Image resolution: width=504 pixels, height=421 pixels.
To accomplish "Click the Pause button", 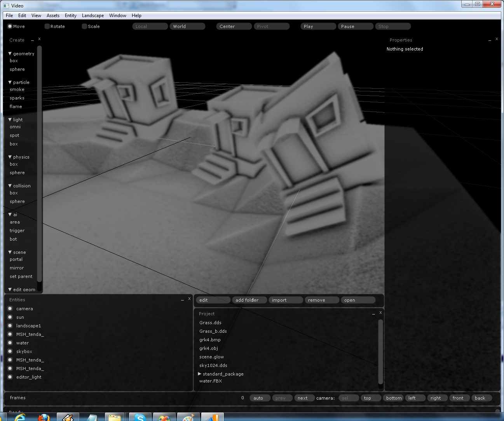I will (356, 26).
